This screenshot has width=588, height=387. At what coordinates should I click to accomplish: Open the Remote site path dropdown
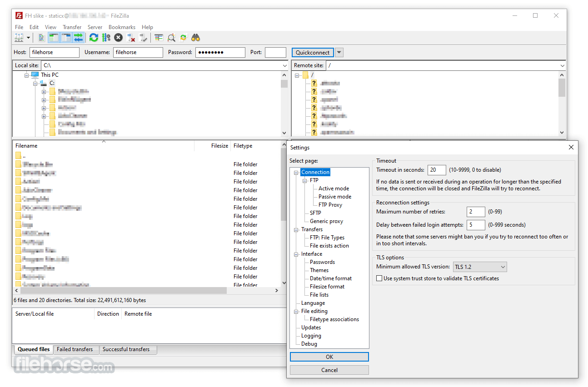click(562, 66)
